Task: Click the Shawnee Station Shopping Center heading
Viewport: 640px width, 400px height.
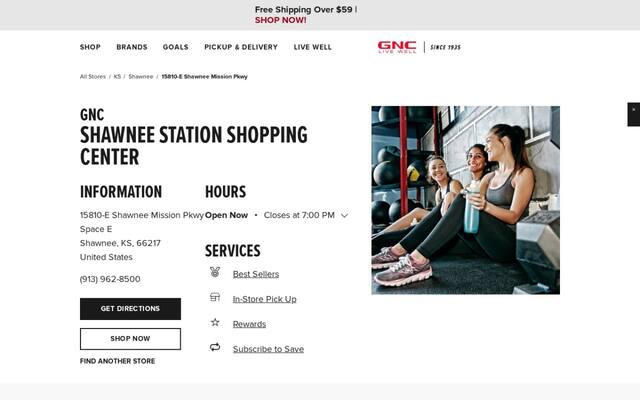Action: pyautogui.click(x=194, y=146)
